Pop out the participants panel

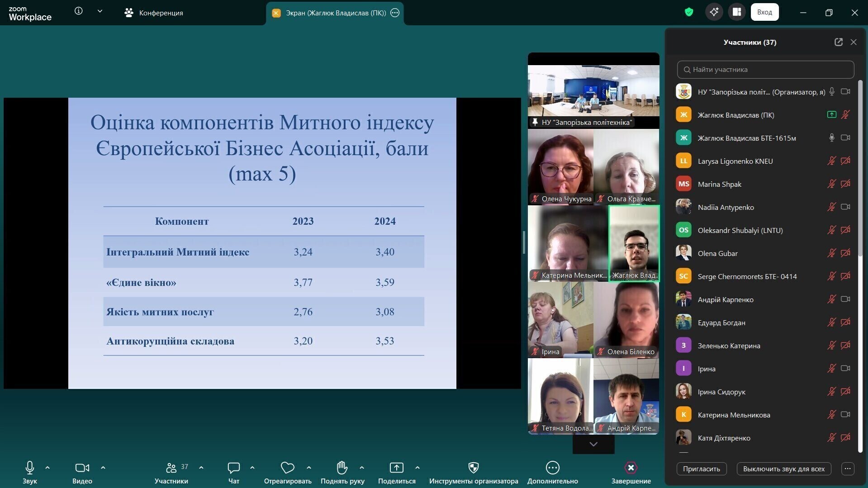pyautogui.click(x=838, y=42)
